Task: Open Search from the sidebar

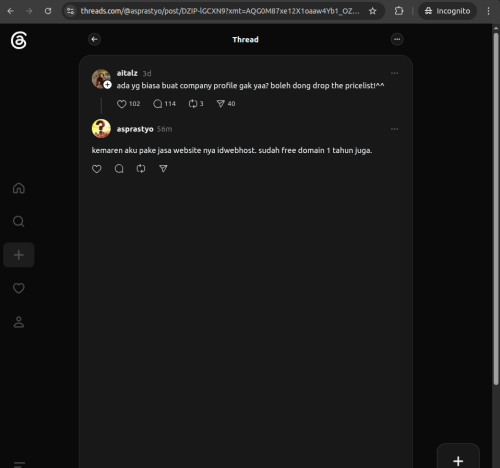Action: click(19, 221)
